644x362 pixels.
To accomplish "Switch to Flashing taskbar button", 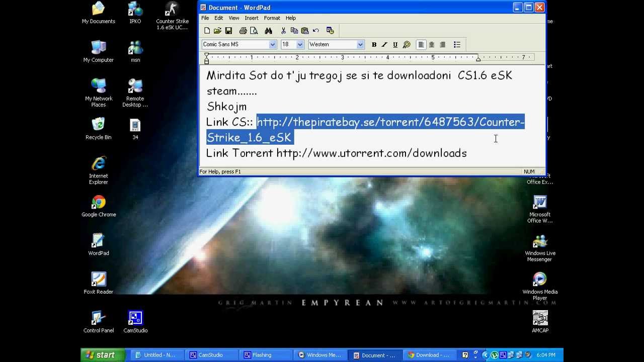I will 265,355.
